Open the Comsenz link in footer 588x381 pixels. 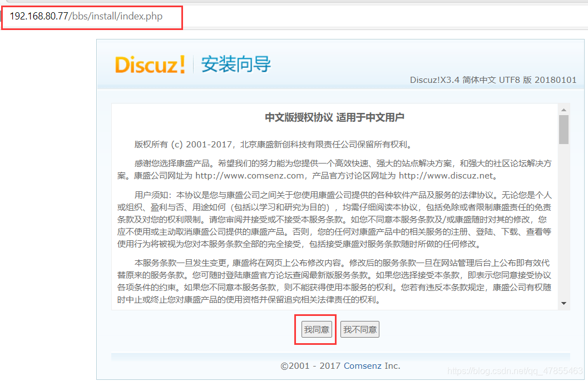(362, 365)
